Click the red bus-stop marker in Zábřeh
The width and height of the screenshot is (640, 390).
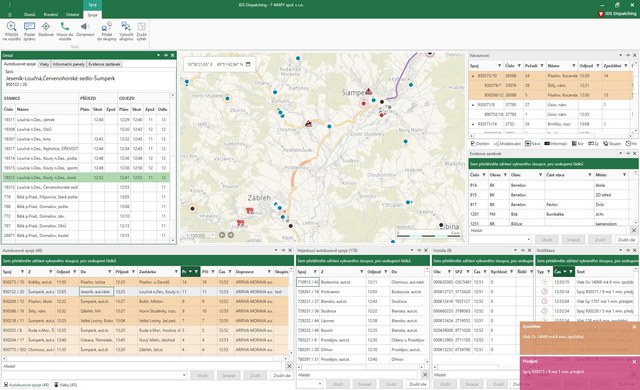click(249, 211)
